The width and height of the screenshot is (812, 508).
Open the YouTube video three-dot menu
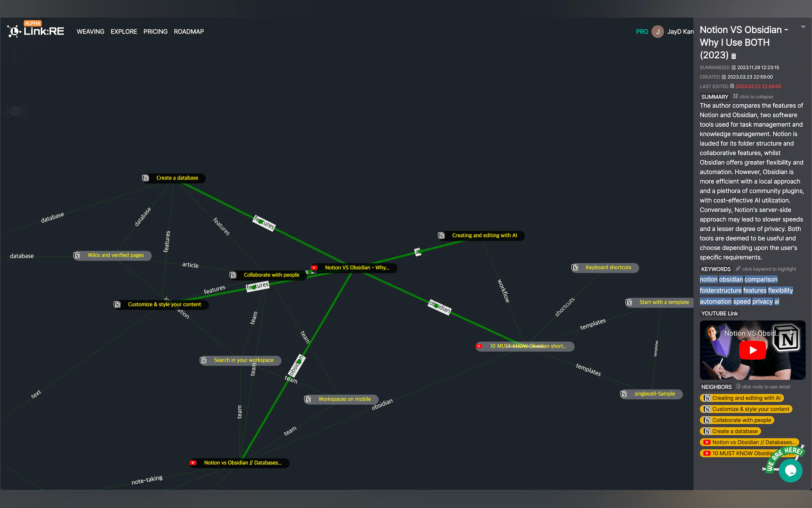[791, 333]
